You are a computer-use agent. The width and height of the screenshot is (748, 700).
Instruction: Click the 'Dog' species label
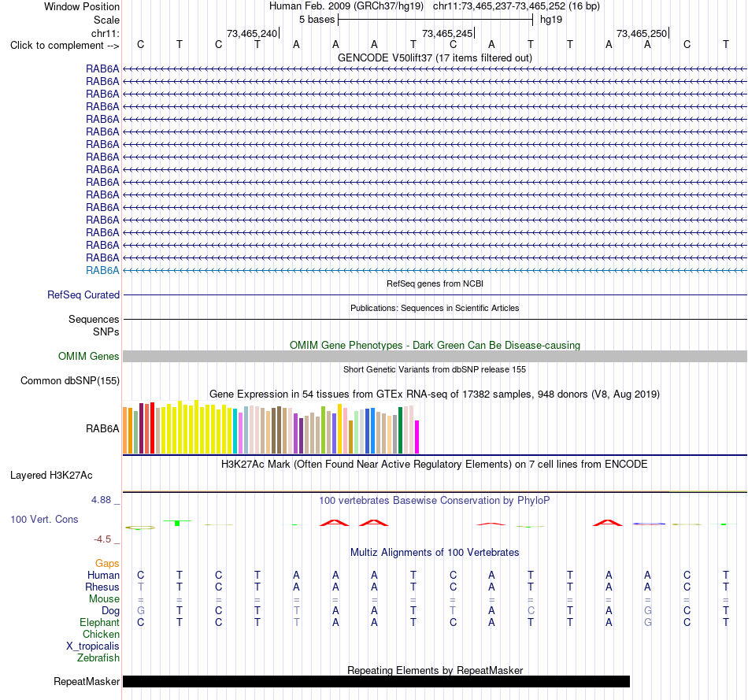click(x=110, y=611)
